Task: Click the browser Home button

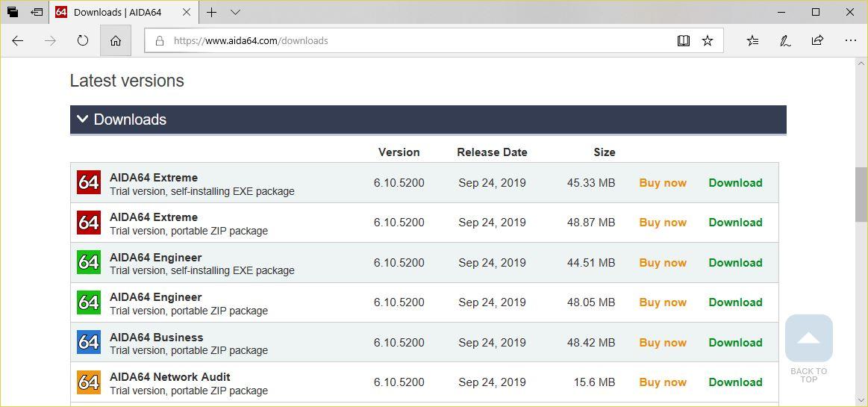Action: pyautogui.click(x=116, y=40)
